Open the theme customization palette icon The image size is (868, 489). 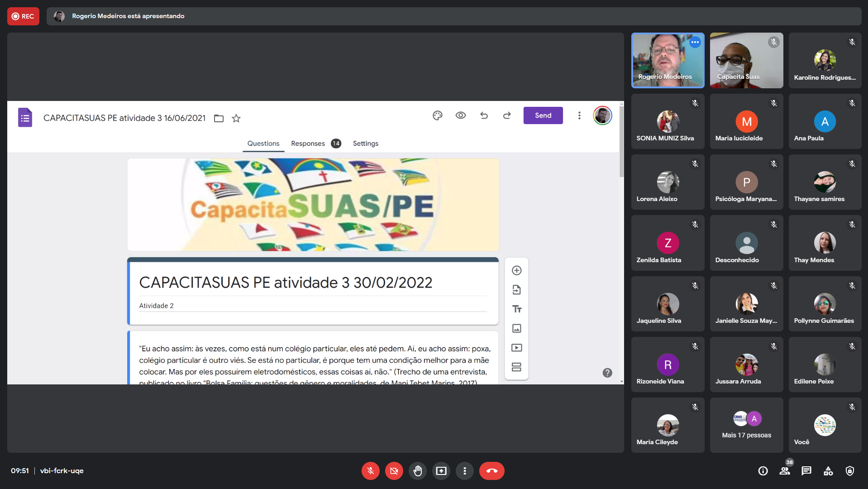(x=437, y=115)
